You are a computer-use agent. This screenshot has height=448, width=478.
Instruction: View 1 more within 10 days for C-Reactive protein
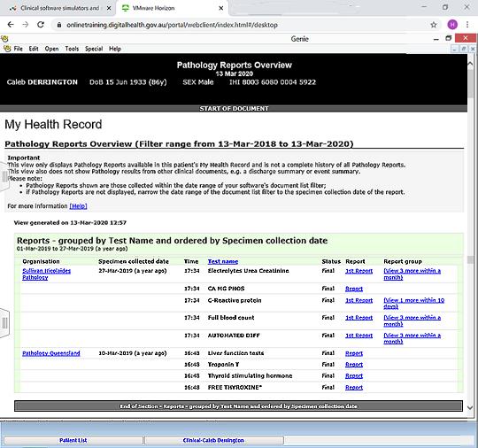tap(413, 304)
